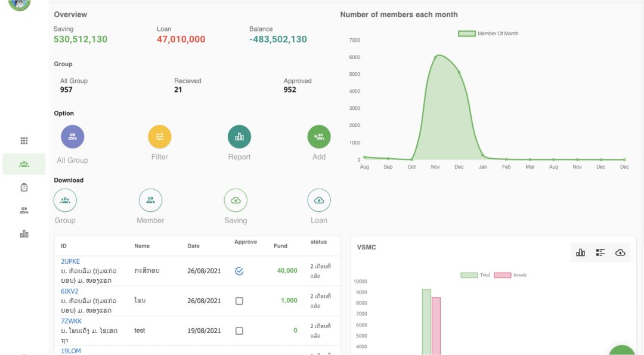Open group ID 6IKV2 link
Screen dimensions: 644x355
click(x=70, y=291)
